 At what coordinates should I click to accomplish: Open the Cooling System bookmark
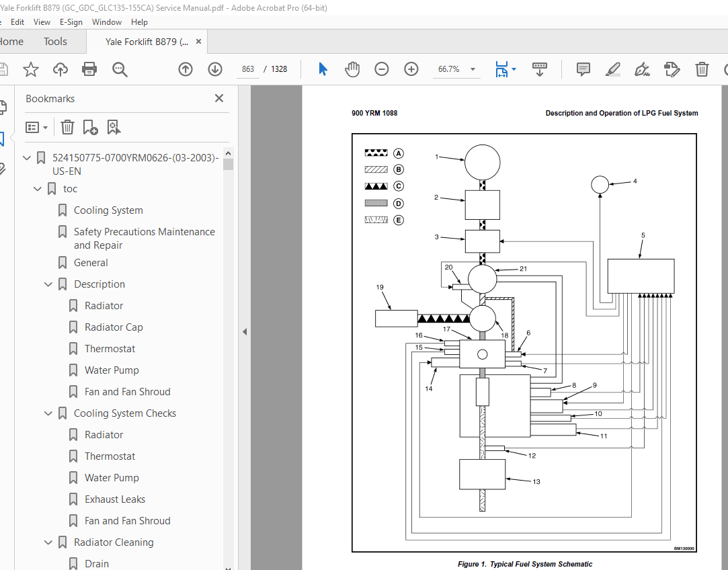coord(108,210)
